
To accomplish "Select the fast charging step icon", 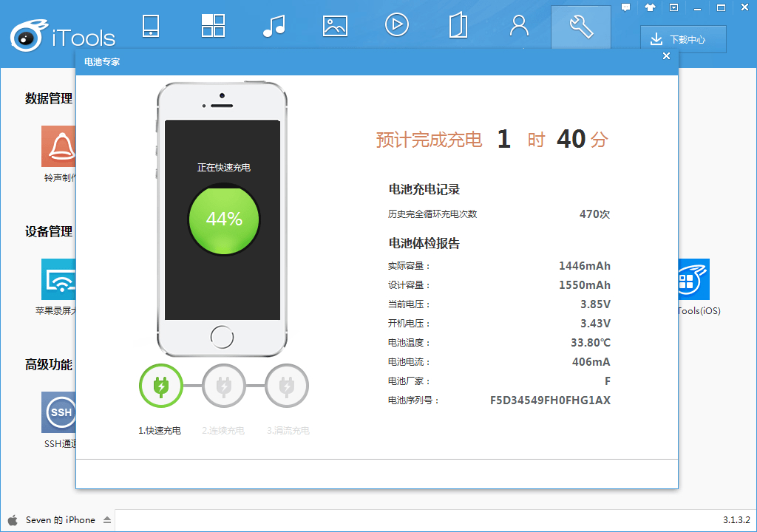I will pyautogui.click(x=160, y=386).
